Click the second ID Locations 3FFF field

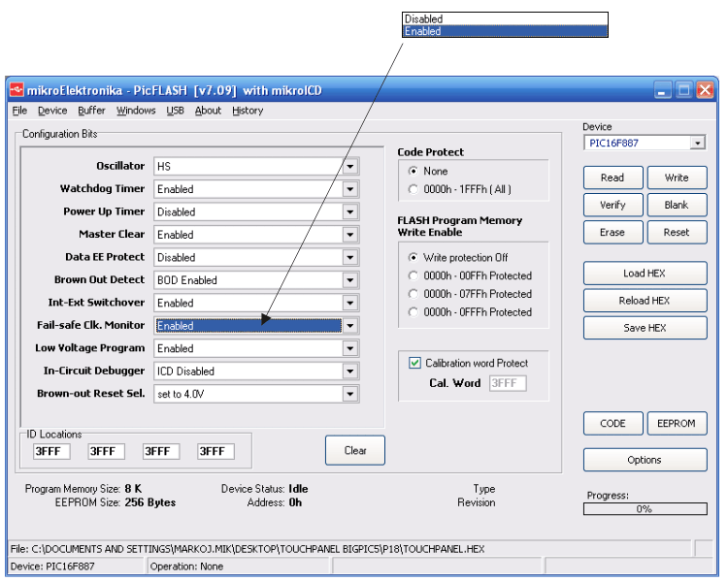coord(107,451)
